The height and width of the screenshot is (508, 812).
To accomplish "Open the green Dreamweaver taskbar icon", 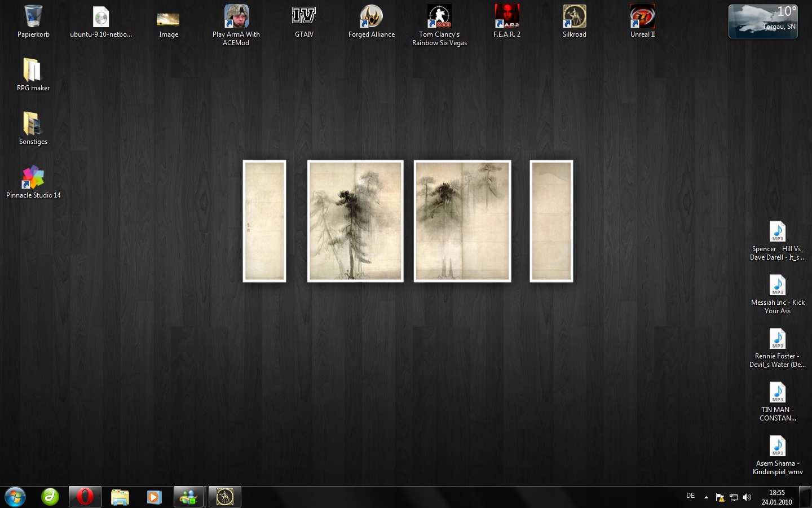I will [x=50, y=497].
